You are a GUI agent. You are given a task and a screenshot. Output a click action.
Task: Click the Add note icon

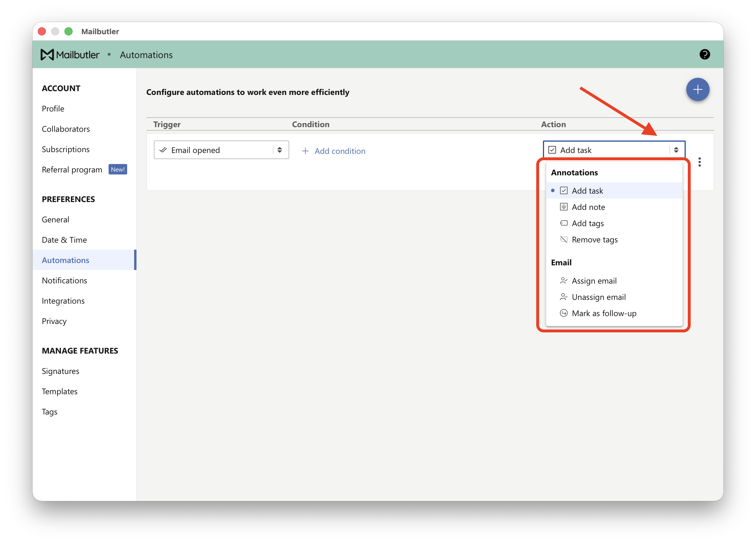(563, 207)
